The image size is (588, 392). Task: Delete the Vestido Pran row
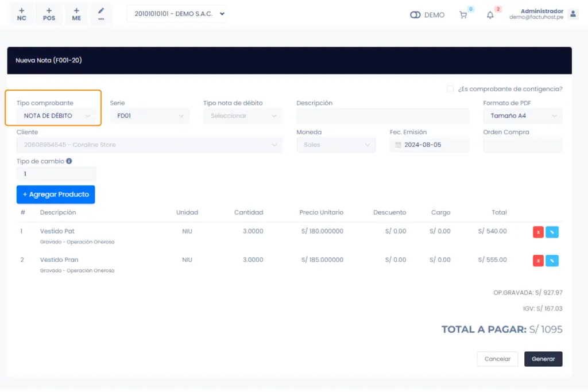[x=538, y=261]
